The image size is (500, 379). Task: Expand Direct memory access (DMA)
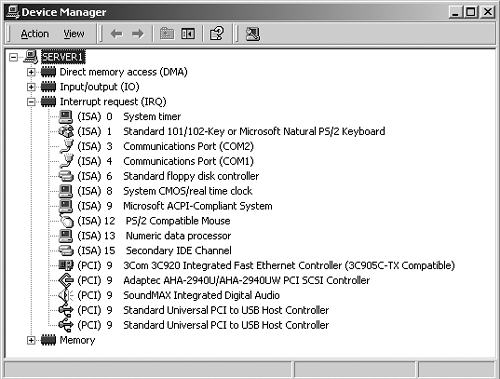click(x=31, y=72)
